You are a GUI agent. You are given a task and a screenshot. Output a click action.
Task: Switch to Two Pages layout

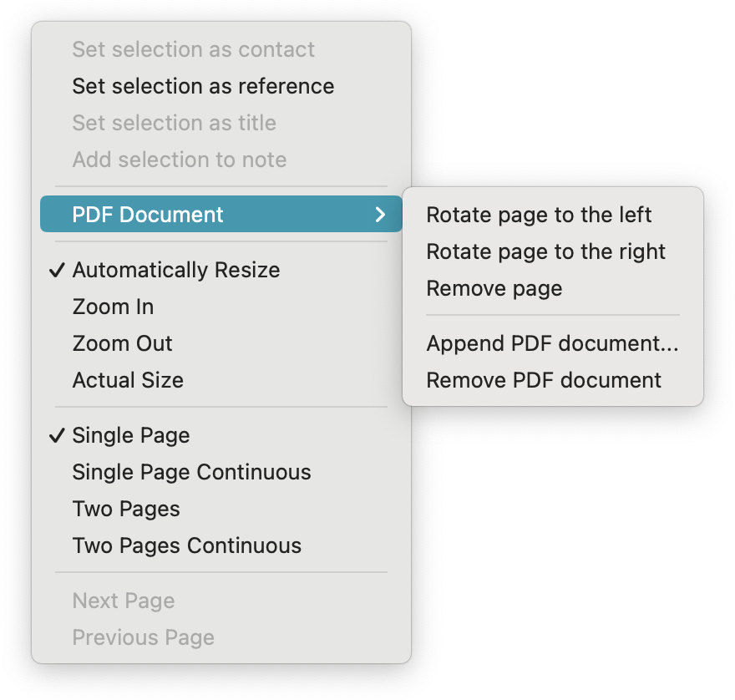[x=126, y=509]
